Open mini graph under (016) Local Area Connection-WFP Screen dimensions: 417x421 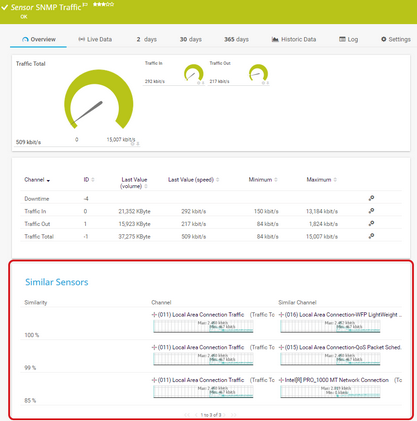330,326
